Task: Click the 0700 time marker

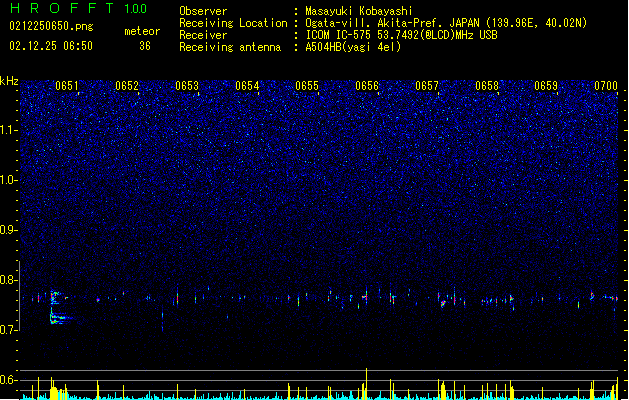Action: point(606,86)
